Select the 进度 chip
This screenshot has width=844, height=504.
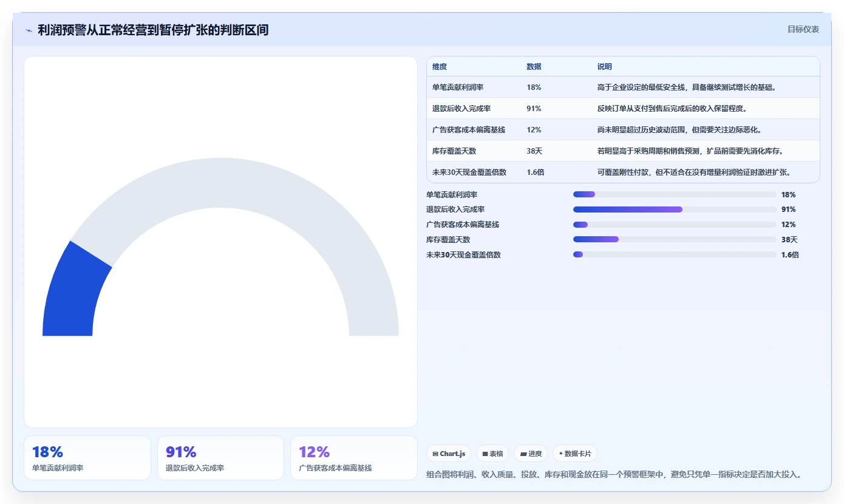531,454
